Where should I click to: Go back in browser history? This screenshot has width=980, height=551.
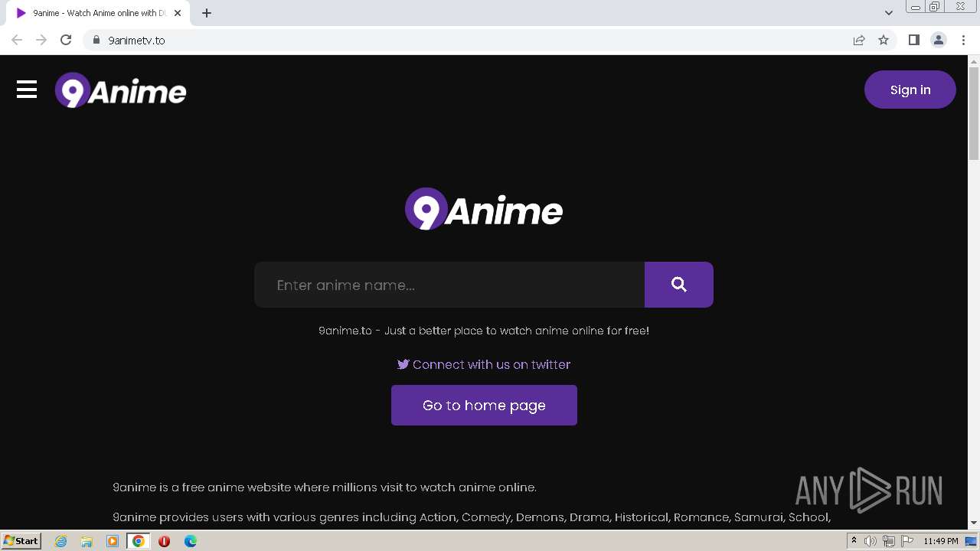[17, 40]
